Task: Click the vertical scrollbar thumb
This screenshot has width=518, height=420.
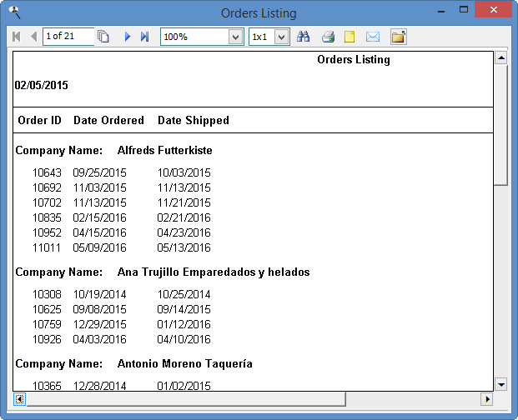Action: 500,125
